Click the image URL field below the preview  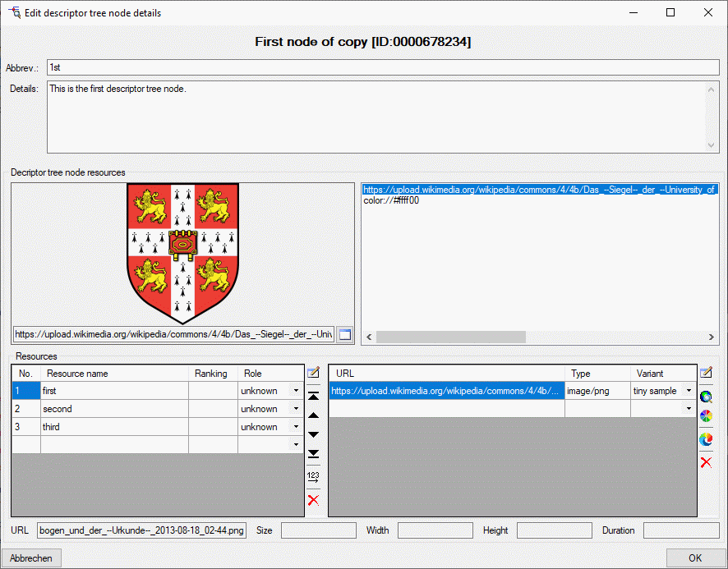(x=174, y=334)
